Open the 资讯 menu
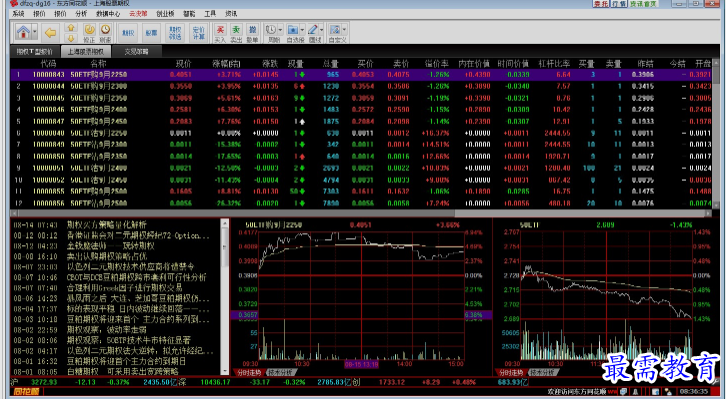 [231, 14]
